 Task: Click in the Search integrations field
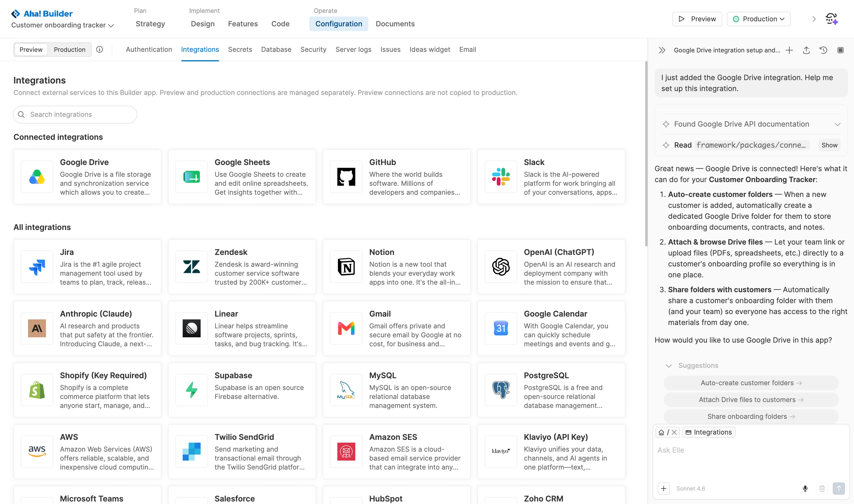[x=75, y=115]
